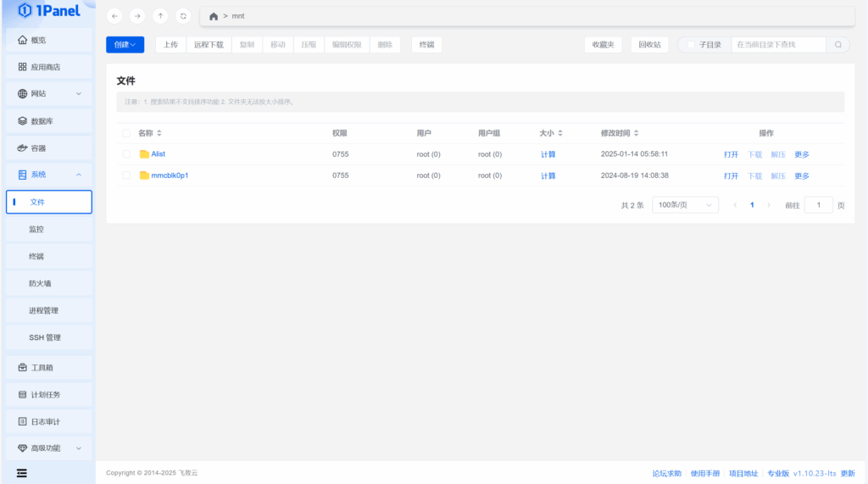Refresh the file list icon

click(183, 16)
